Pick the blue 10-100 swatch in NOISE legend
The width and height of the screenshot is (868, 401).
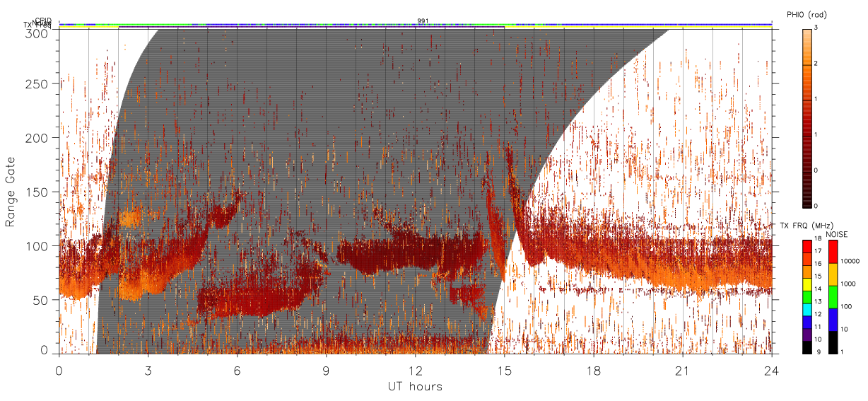[833, 318]
